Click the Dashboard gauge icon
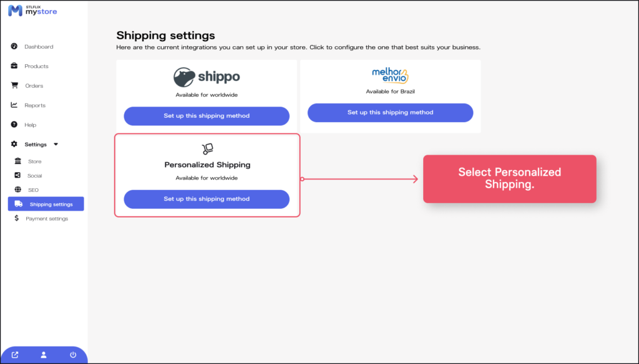Screen dimensions: 639x364 click(x=14, y=47)
